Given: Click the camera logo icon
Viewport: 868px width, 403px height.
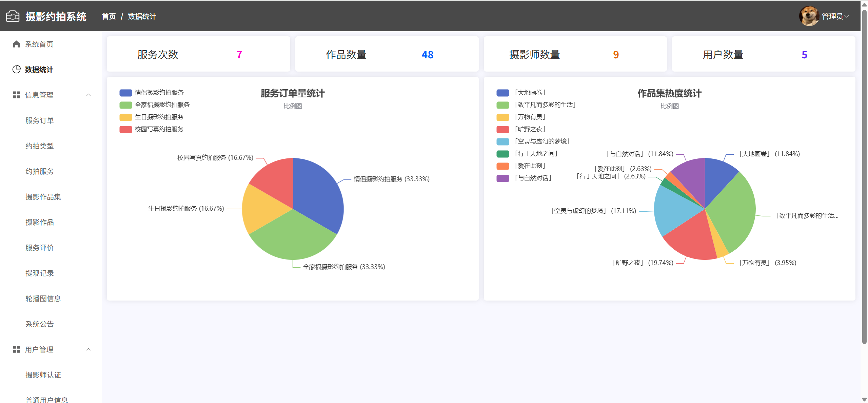Looking at the screenshot, I should pyautogui.click(x=13, y=16).
